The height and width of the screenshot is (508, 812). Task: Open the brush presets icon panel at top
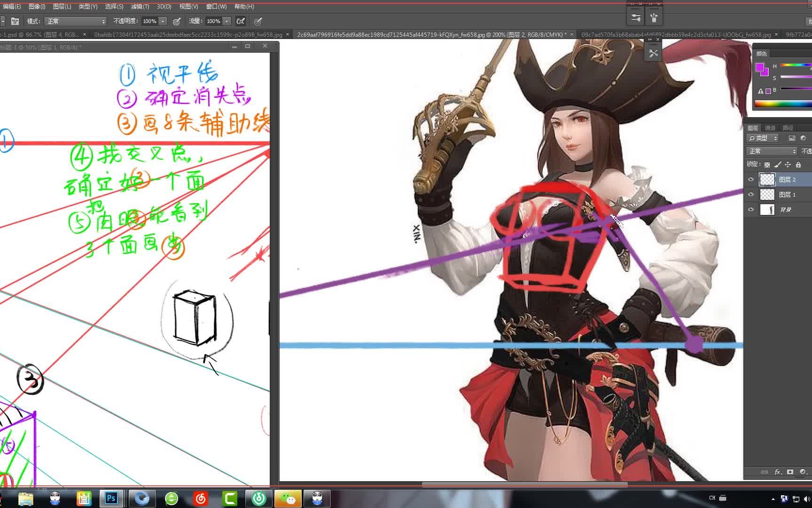[654, 18]
